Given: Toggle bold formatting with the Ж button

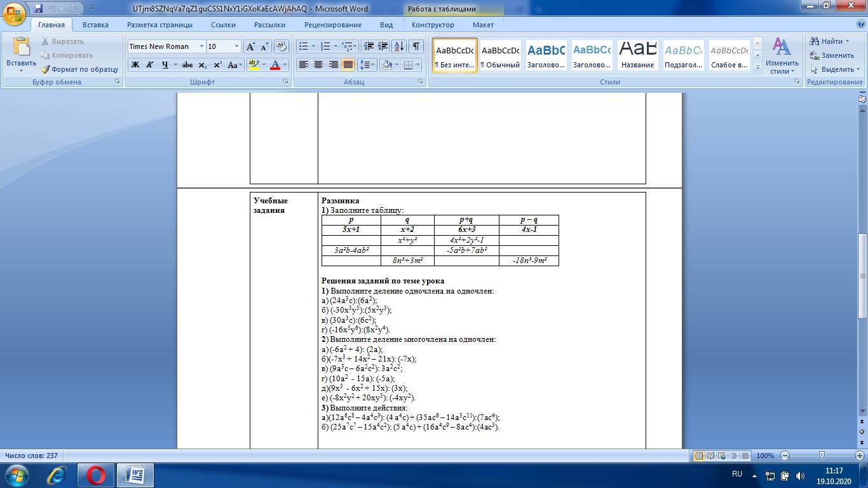Looking at the screenshot, I should 135,65.
